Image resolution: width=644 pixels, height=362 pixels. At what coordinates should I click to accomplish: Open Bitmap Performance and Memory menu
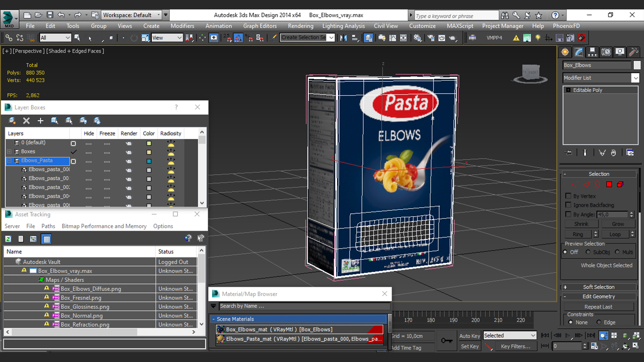[x=104, y=226]
